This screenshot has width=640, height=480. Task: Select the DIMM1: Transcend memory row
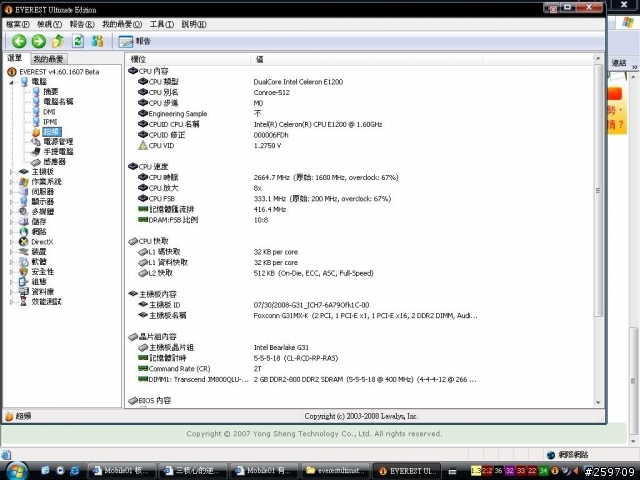coord(360,379)
